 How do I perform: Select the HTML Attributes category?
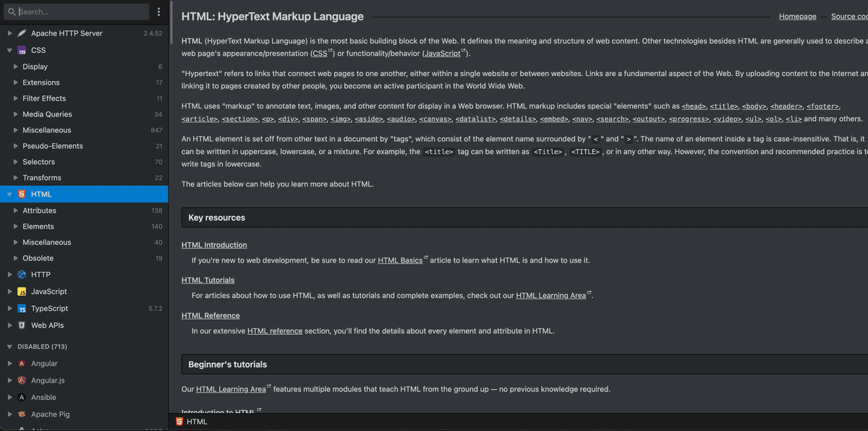[x=39, y=210]
